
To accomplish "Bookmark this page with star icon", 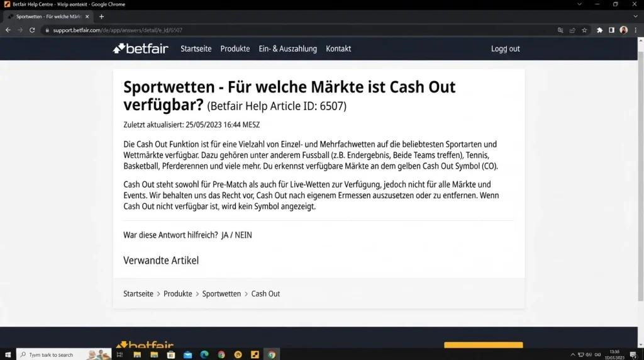I will tap(584, 30).
